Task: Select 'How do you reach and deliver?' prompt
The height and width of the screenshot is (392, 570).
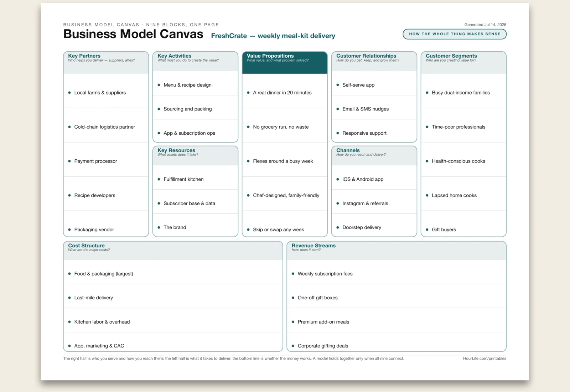Action: (361, 154)
